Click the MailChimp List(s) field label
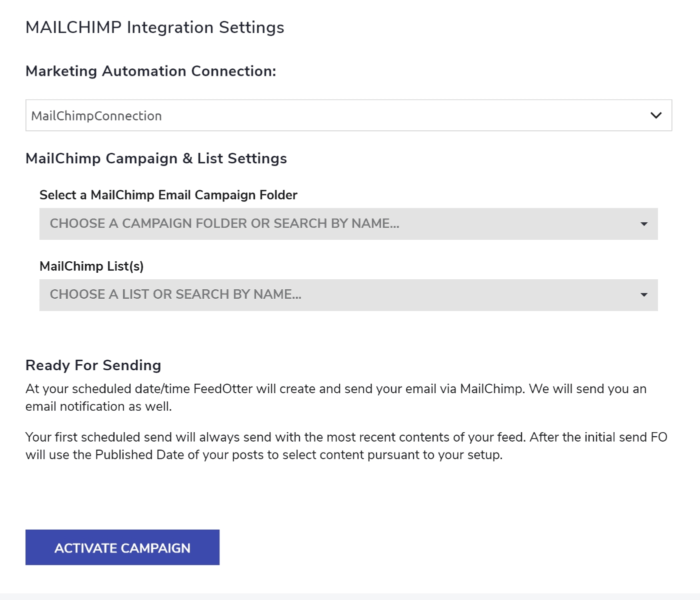 91,266
